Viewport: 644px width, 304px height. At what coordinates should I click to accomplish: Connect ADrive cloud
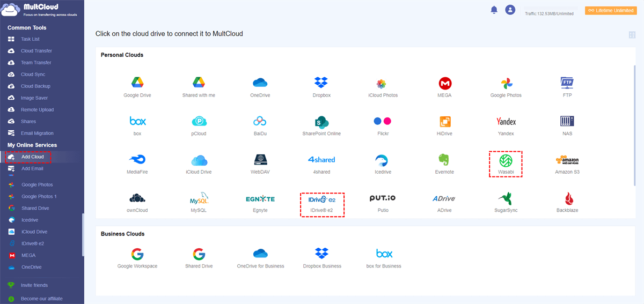click(444, 203)
